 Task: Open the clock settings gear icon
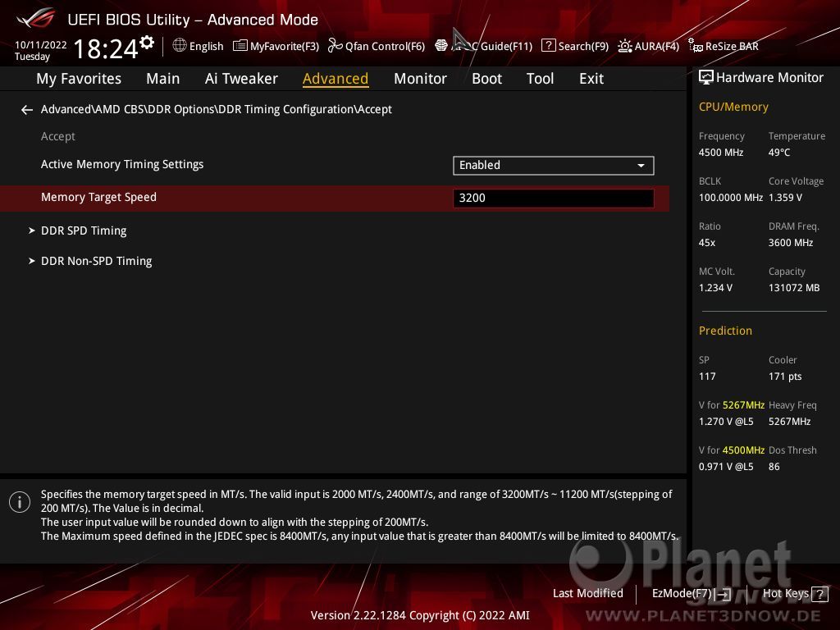tap(147, 43)
